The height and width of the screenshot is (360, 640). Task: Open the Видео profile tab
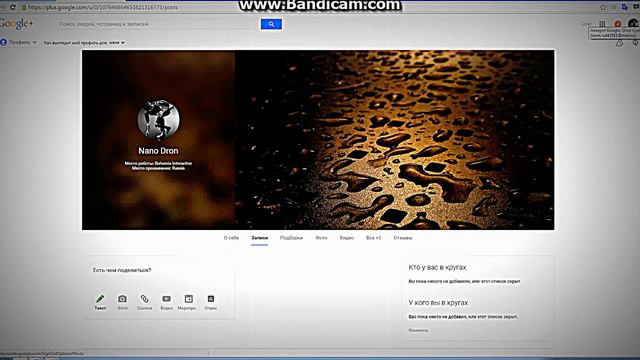tap(347, 238)
